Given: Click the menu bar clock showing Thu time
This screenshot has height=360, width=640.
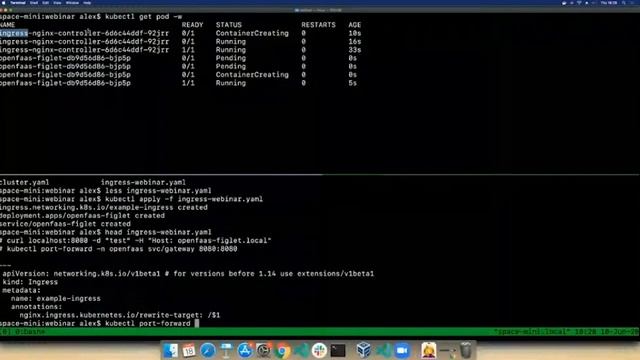Looking at the screenshot, I should [x=609, y=2].
